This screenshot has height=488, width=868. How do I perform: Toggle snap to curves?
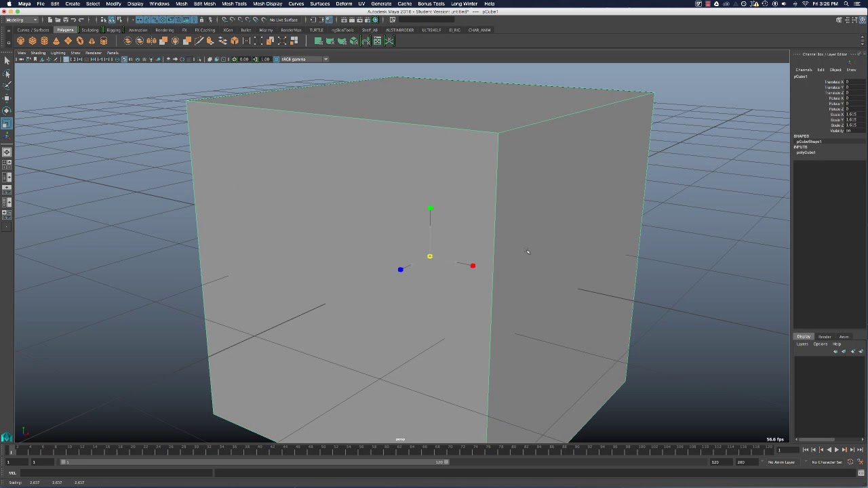233,20
